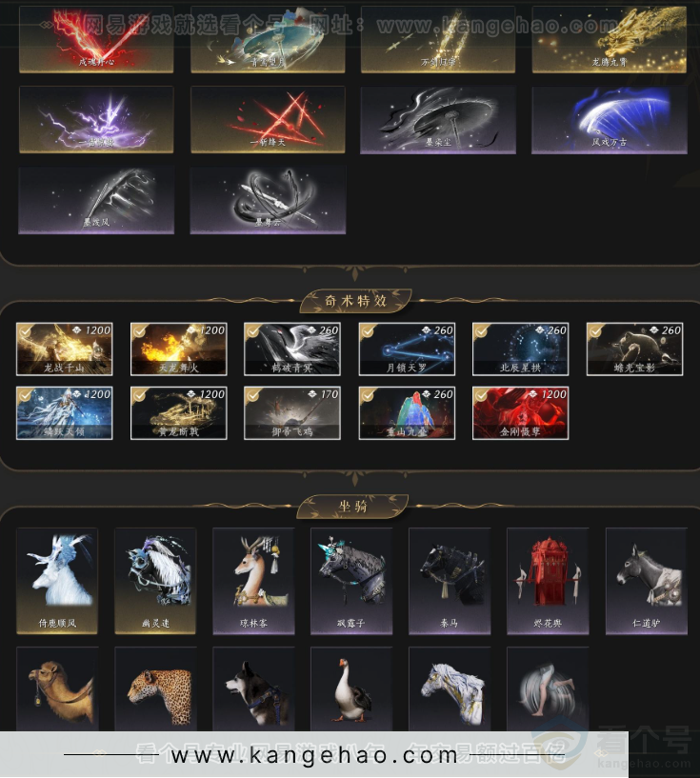
Task: Choose the blue 凤戏万古 fan effect
Action: [610, 120]
